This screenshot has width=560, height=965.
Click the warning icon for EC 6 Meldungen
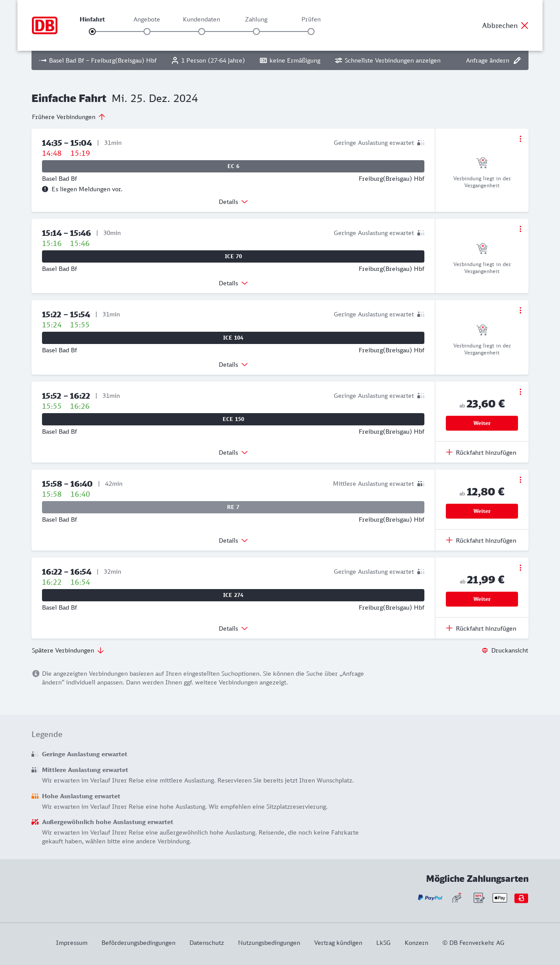pos(45,189)
